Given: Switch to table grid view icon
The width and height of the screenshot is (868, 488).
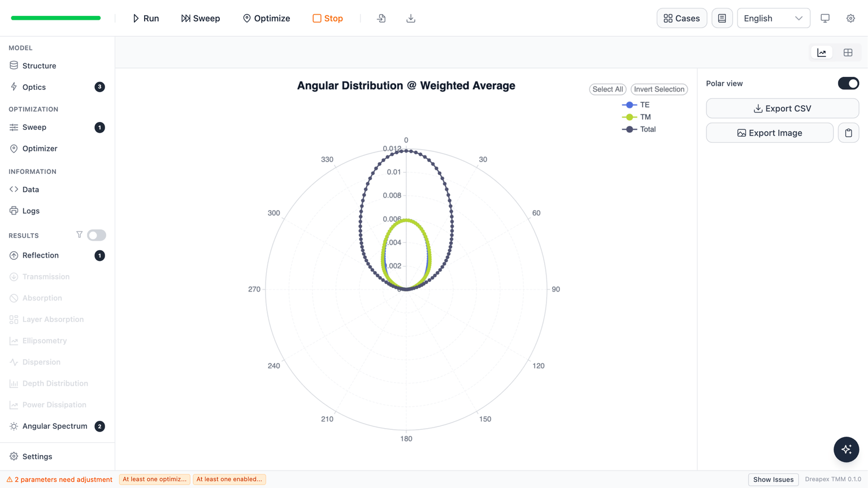Looking at the screenshot, I should pyautogui.click(x=848, y=53).
